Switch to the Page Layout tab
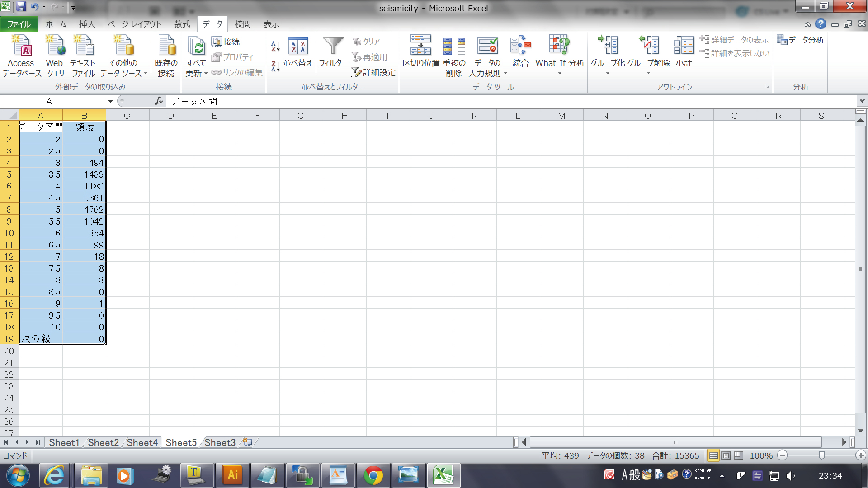The height and width of the screenshot is (488, 868). (x=134, y=24)
